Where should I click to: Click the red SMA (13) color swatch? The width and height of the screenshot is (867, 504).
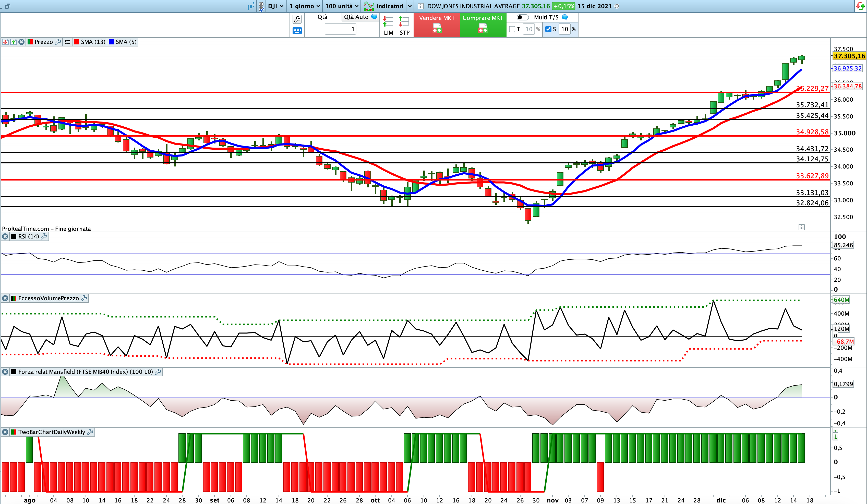pos(77,42)
